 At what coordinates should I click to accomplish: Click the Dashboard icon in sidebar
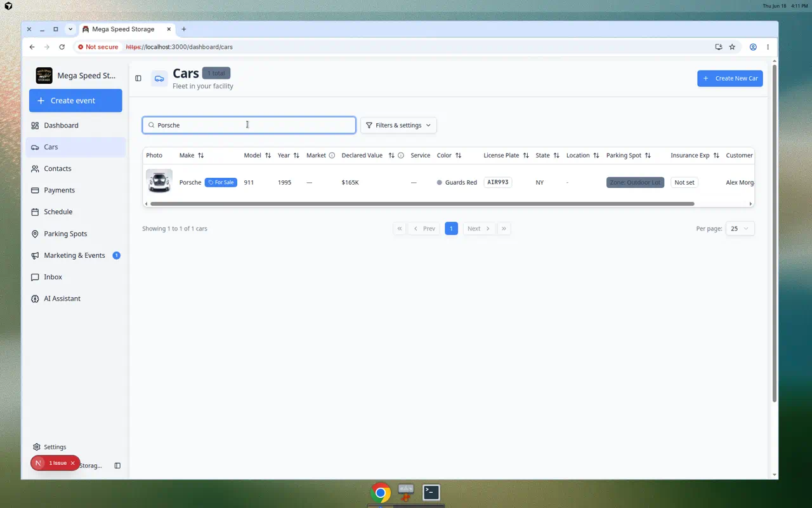click(x=35, y=126)
